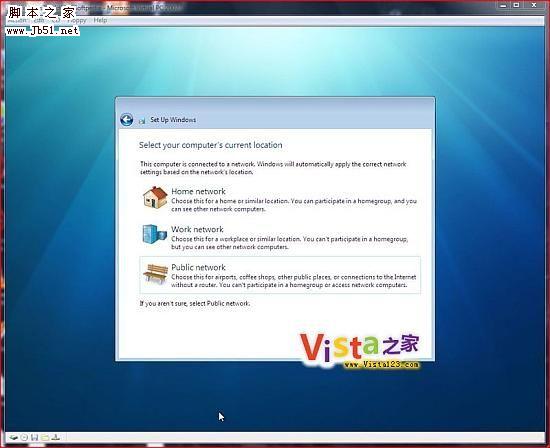Close the Virtual PC window
Image resolution: width=550 pixels, height=448 pixels.
tap(534, 5)
